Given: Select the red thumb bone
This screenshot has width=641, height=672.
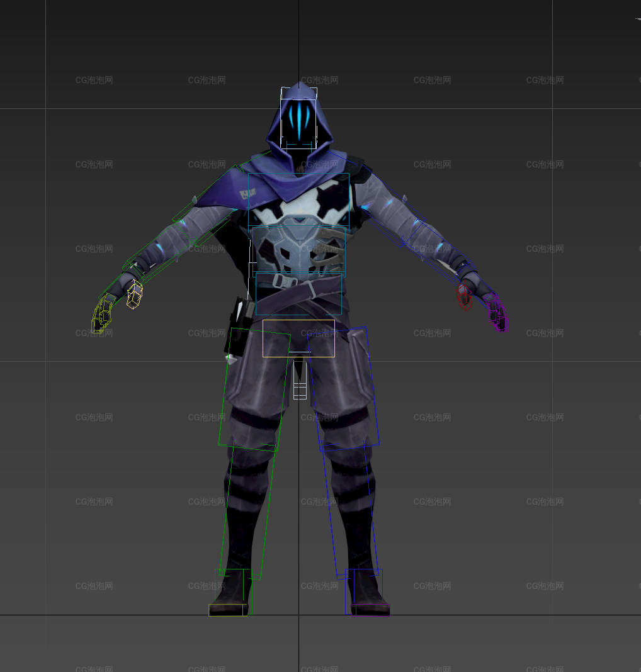Looking at the screenshot, I should click(x=464, y=296).
